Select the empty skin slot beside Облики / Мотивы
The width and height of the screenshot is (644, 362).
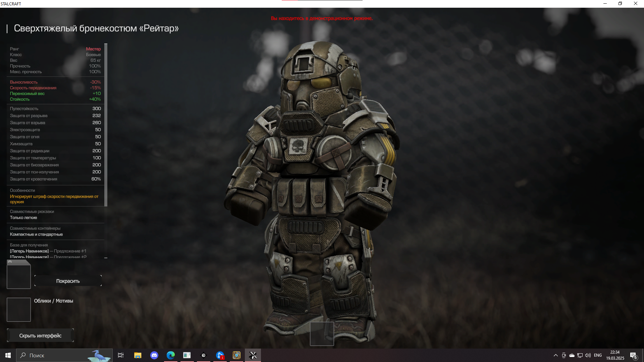(x=19, y=310)
